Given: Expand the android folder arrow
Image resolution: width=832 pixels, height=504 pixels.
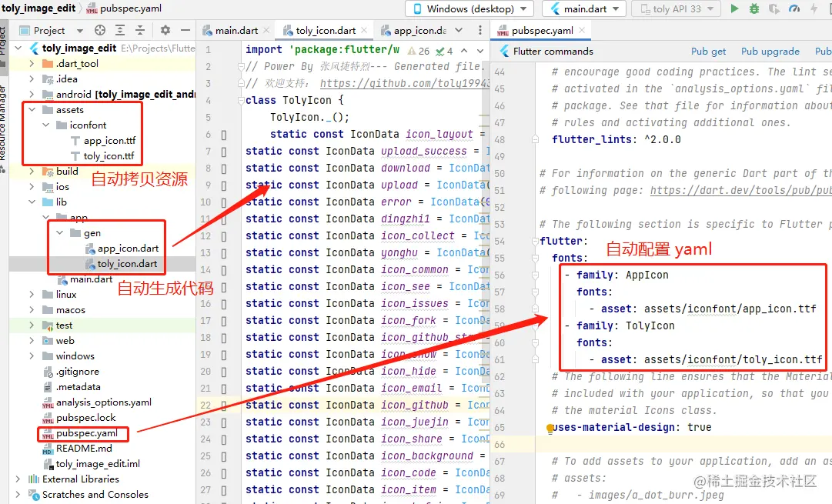Looking at the screenshot, I should coord(32,95).
